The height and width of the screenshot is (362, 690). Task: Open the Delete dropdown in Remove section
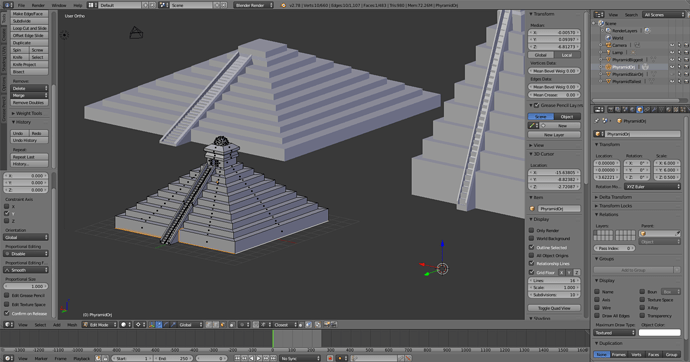click(x=29, y=88)
